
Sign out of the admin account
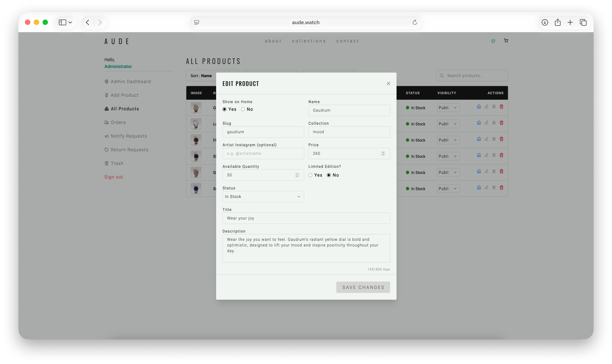tap(114, 177)
